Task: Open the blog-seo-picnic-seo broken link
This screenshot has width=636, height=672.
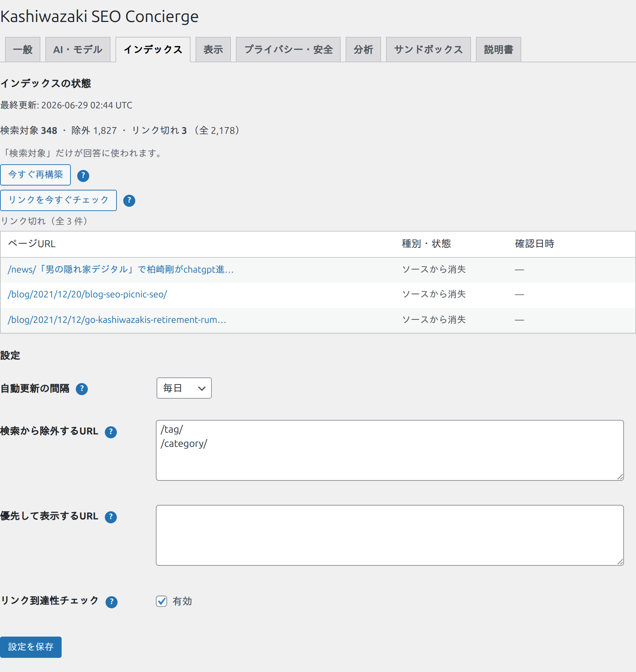Action: coord(87,295)
